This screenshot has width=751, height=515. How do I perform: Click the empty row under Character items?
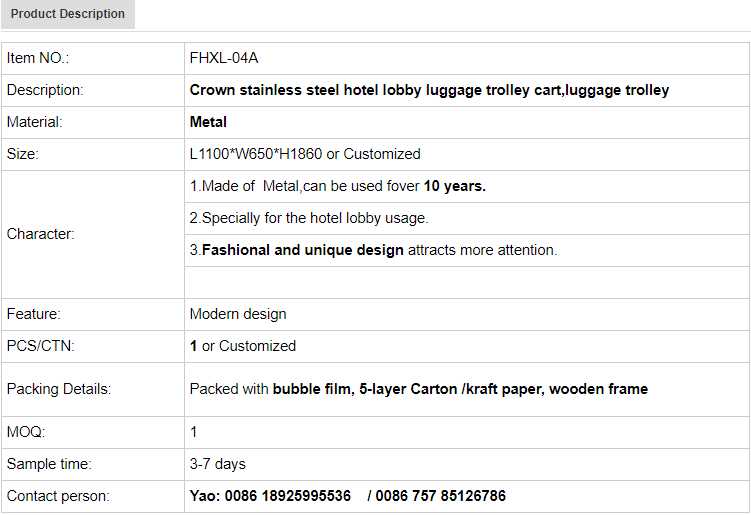click(465, 282)
